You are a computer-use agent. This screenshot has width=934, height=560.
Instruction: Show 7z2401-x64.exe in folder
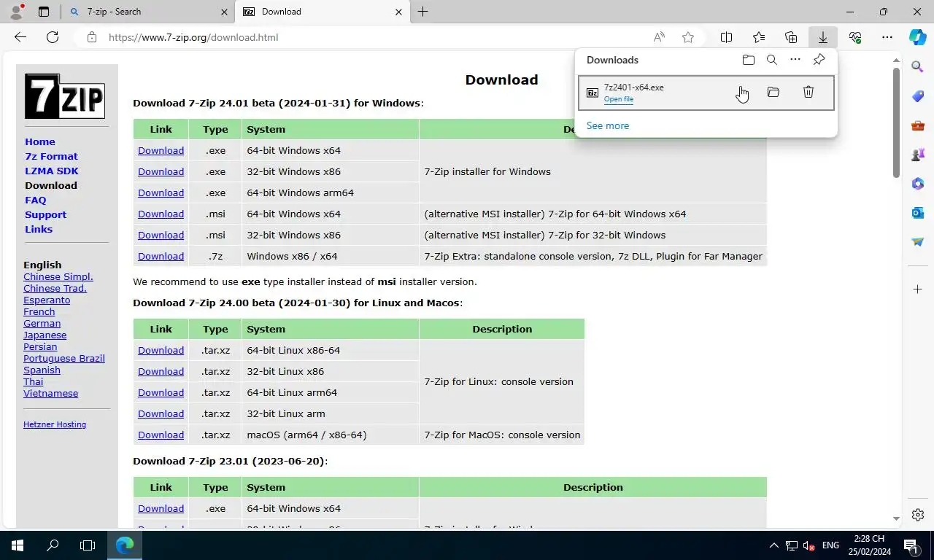pyautogui.click(x=773, y=92)
